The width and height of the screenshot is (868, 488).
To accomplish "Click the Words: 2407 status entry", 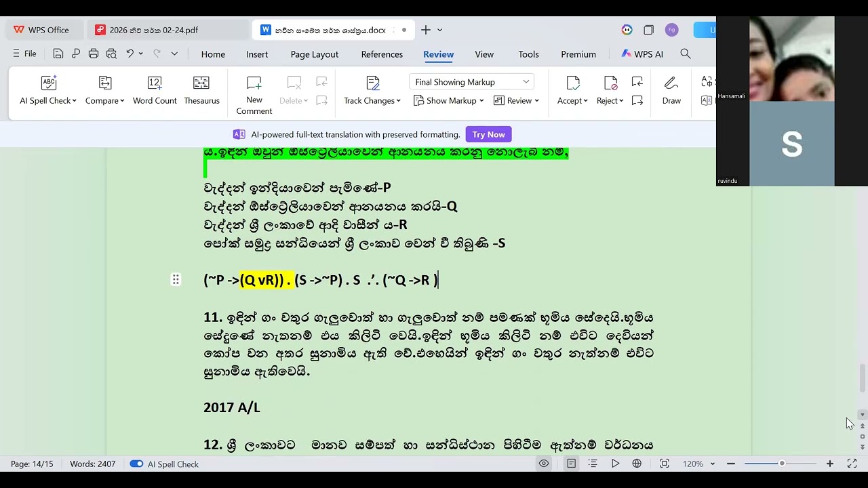I will 93,464.
